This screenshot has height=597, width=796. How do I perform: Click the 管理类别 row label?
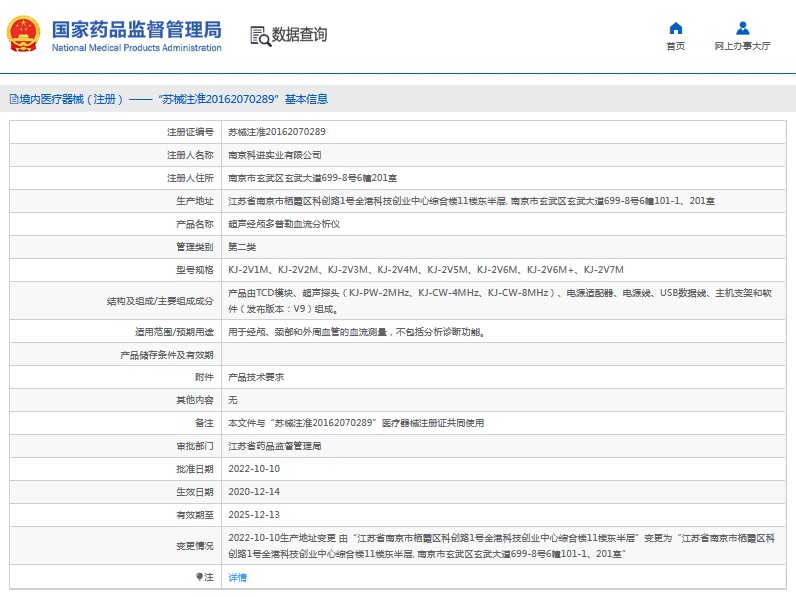click(195, 247)
